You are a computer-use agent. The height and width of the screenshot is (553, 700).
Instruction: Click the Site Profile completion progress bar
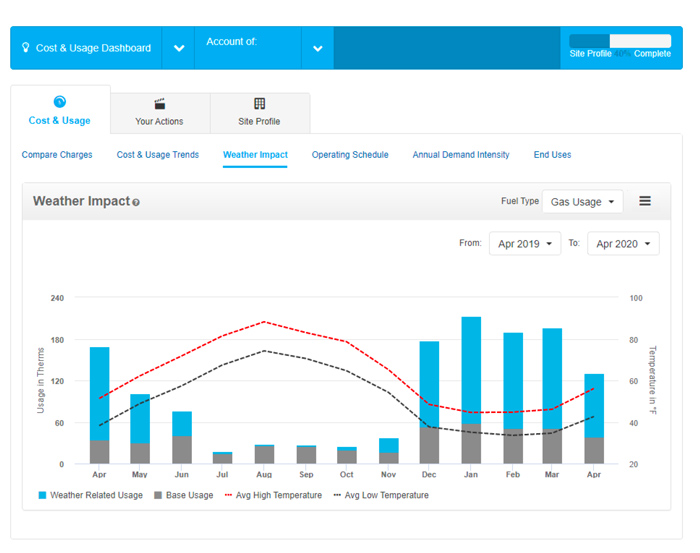tap(620, 41)
